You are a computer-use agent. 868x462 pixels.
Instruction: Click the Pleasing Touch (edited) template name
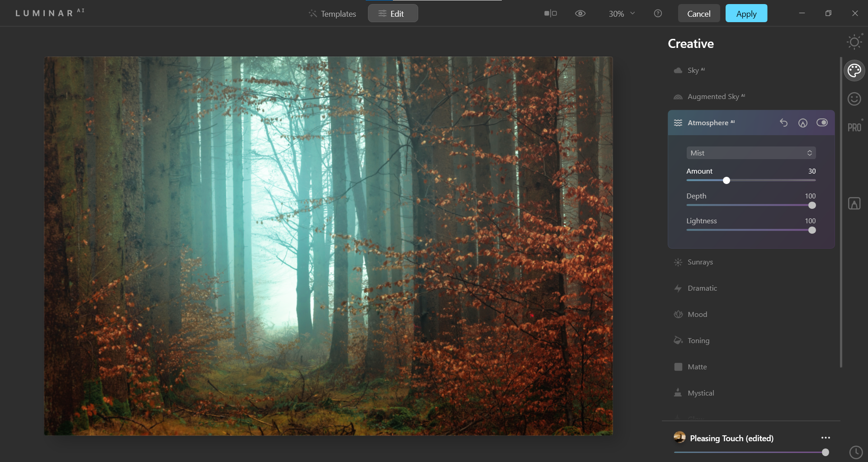(731, 438)
